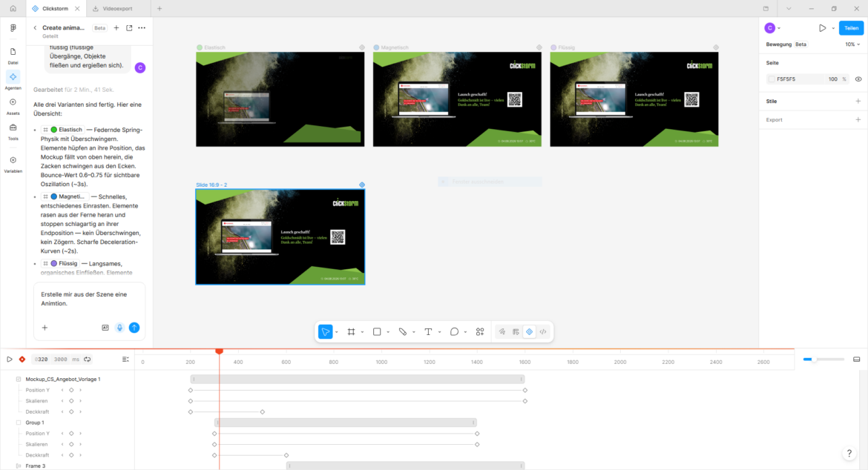The width and height of the screenshot is (868, 470).
Task: Select the Pen tool in the bottom toolbar
Action: click(x=402, y=332)
